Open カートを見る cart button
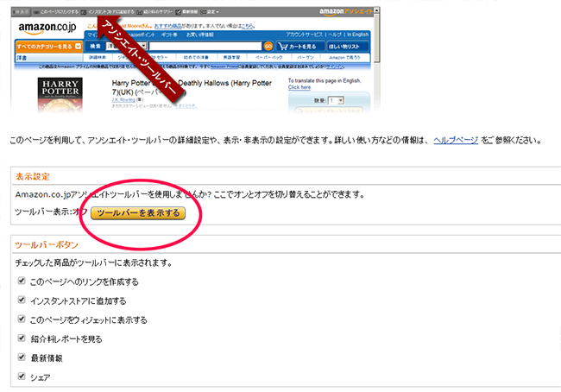Screen dimensions: 561x392 pyautogui.click(x=300, y=47)
